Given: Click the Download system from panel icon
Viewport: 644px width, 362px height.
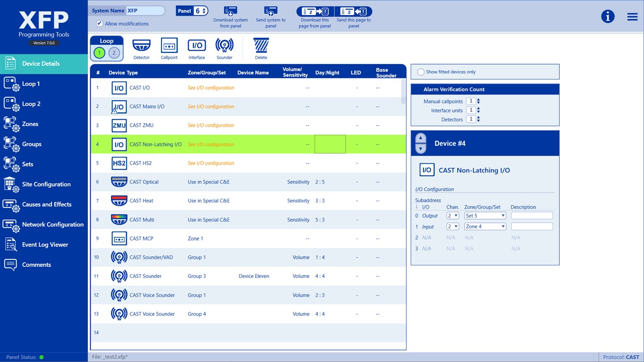Looking at the screenshot, I should 230,11.
